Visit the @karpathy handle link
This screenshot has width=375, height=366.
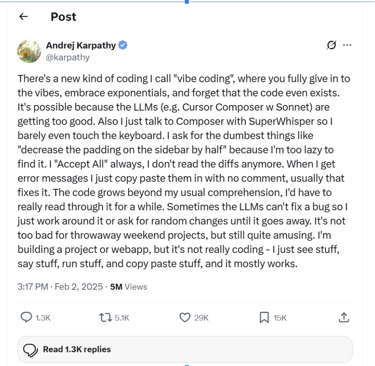[x=68, y=57]
